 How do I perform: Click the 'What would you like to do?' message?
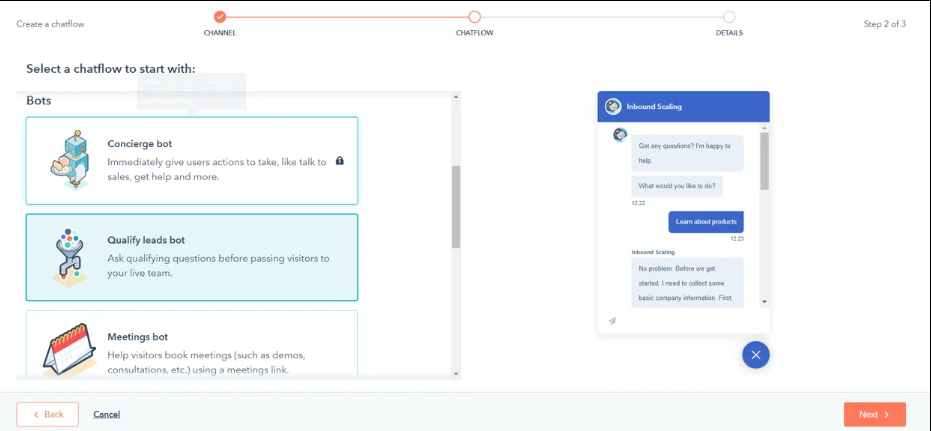[677, 186]
